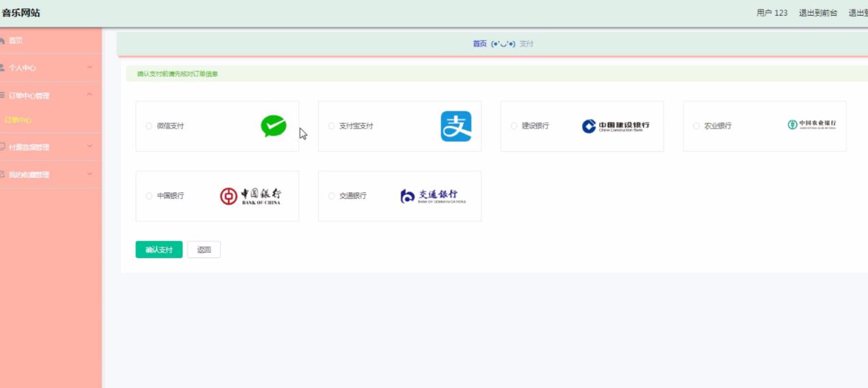Click the 建设银行 label text
The height and width of the screenshot is (388, 868).
[x=536, y=126]
